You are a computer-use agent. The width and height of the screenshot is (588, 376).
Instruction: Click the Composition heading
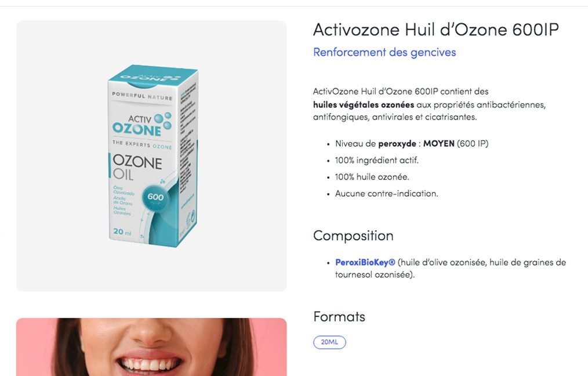(353, 236)
